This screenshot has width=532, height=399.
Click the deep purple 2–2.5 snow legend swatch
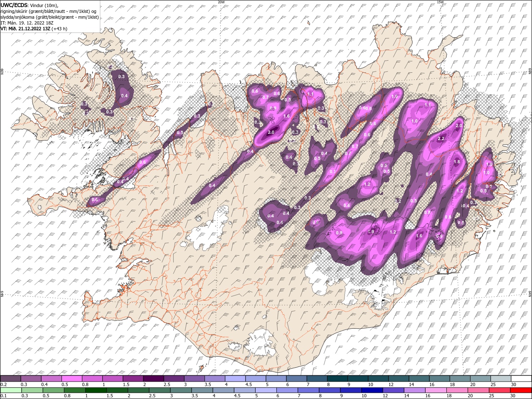pos(153,378)
